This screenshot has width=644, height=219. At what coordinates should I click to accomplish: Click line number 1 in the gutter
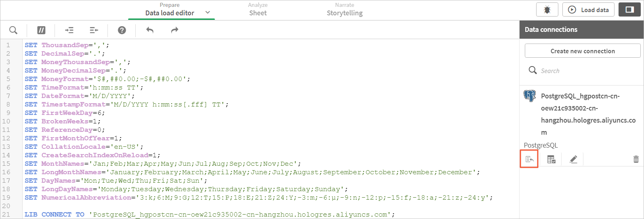(8, 45)
